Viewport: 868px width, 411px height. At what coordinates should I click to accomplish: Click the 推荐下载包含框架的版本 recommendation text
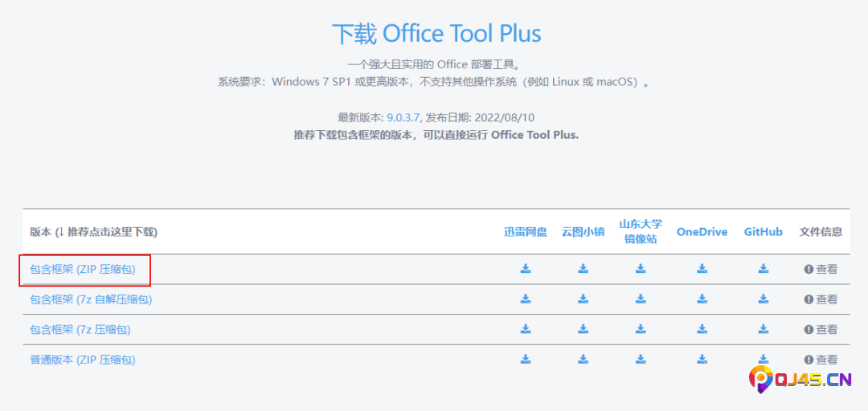(436, 135)
